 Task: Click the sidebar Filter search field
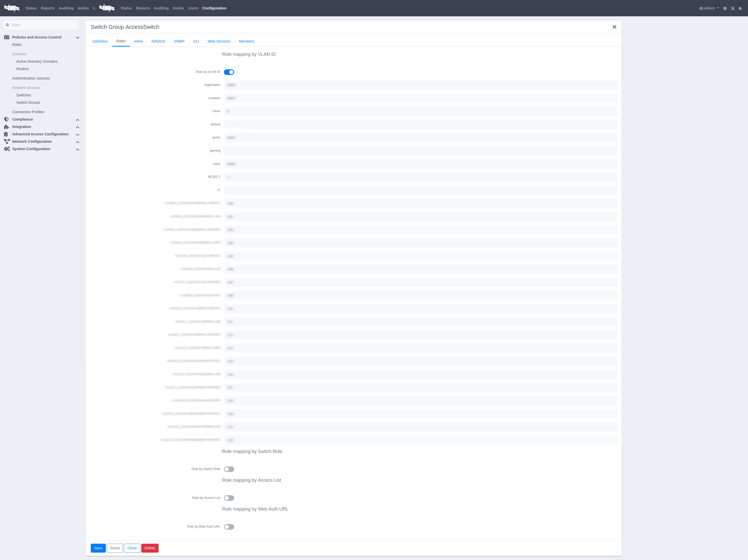41,25
